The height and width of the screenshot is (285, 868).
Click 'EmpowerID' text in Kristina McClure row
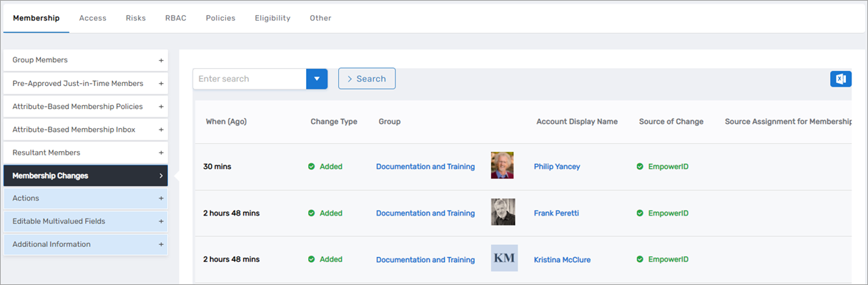668,260
